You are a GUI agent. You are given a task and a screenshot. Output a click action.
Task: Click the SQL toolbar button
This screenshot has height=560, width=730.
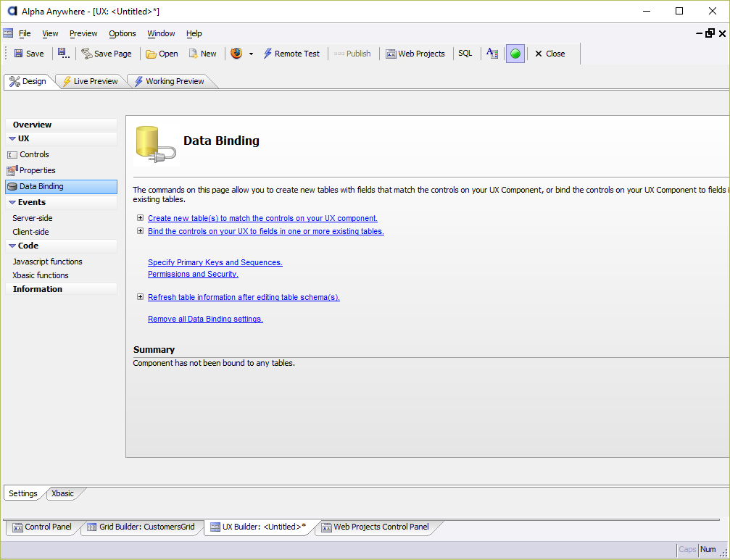pos(465,54)
